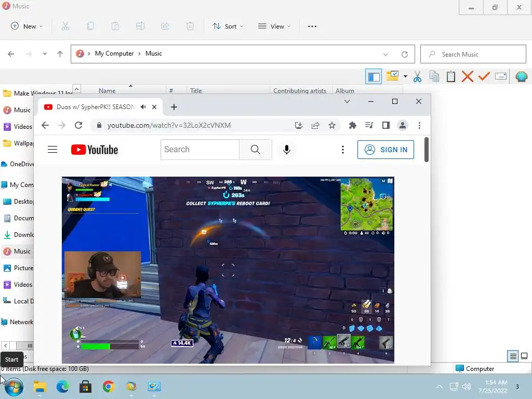Screen dimensions: 532x399
Task: Select Downloads in the navigation pane
Action: [18, 234]
